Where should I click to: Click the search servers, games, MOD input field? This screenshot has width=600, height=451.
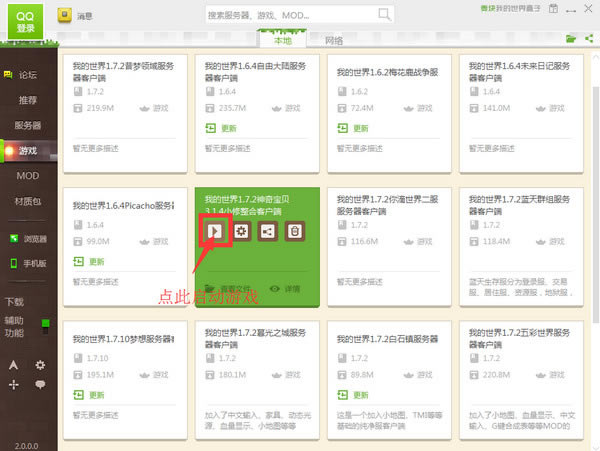[x=288, y=16]
